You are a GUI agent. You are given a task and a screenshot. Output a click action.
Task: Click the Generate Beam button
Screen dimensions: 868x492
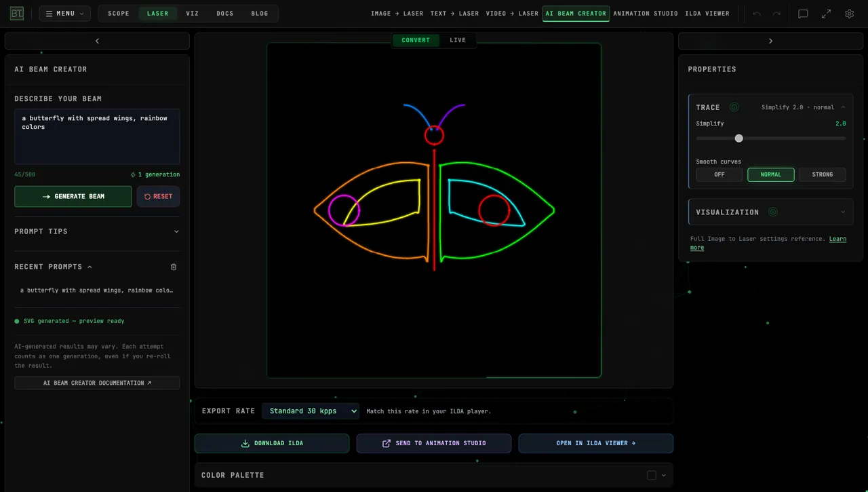(x=73, y=196)
